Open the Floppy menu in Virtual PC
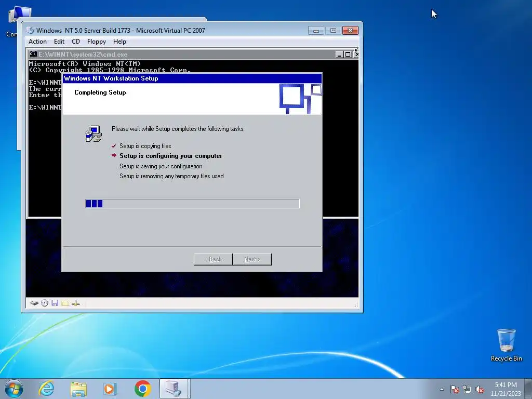Viewport: 532px width, 399px height. pos(96,42)
